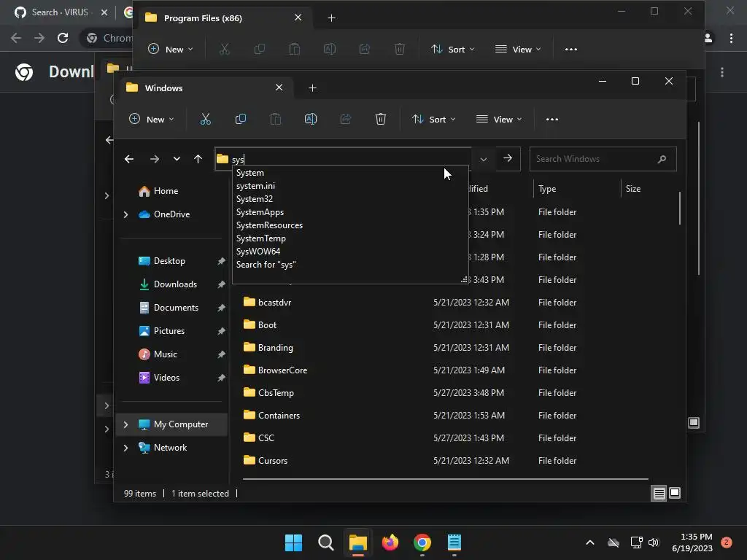Open the Sort dropdown in Program Files (x86) window
Image resolution: width=747 pixels, height=560 pixels.
pyautogui.click(x=452, y=49)
